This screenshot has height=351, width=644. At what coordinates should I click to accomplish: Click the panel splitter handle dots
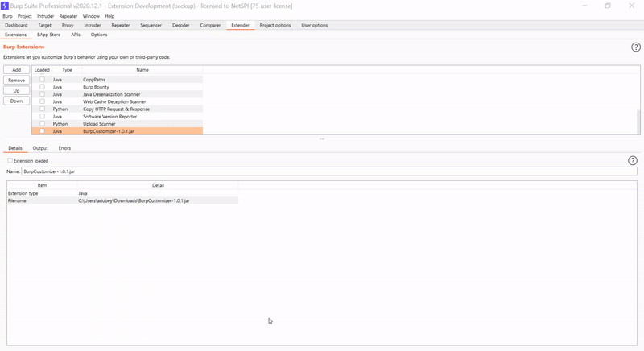coord(322,138)
